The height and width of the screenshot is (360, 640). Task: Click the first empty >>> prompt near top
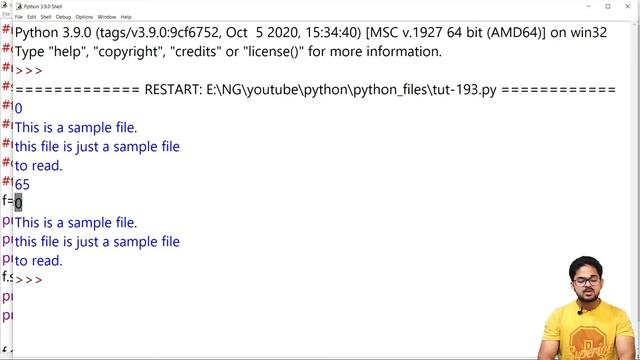coord(29,71)
